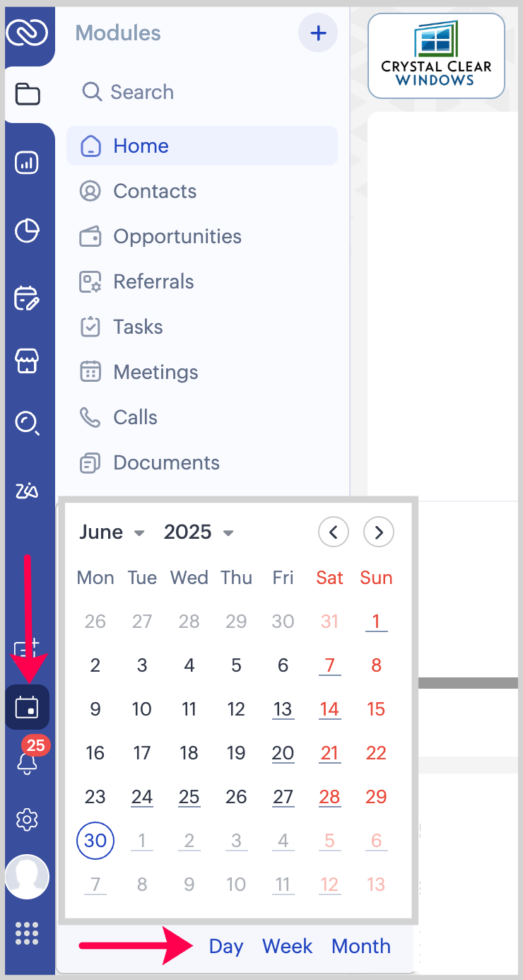Click the Search modules field
Screen dimensions: 523x980
point(141,92)
